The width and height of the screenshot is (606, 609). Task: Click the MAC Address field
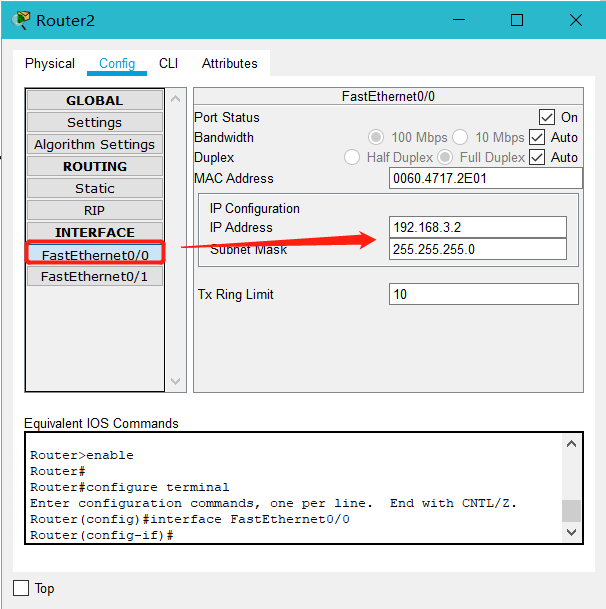tap(486, 178)
